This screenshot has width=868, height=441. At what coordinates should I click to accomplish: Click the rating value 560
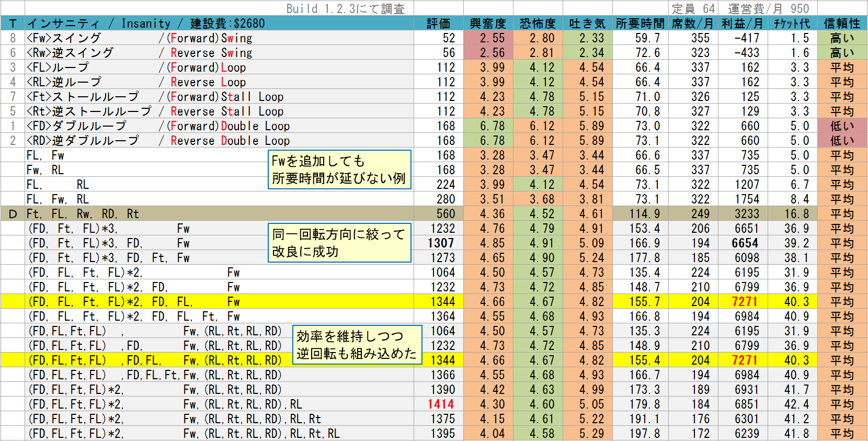pos(446,214)
